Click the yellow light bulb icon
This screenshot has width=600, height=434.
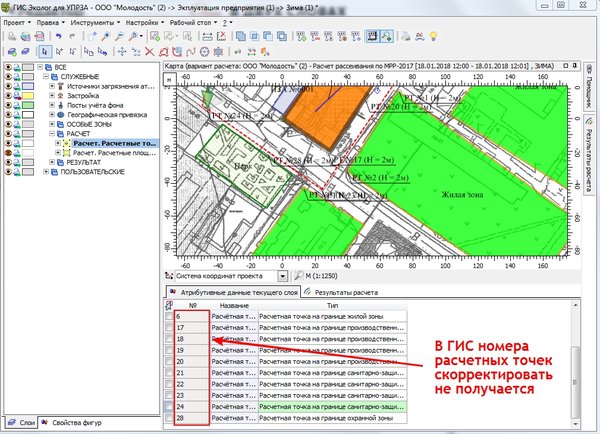[x=433, y=36]
